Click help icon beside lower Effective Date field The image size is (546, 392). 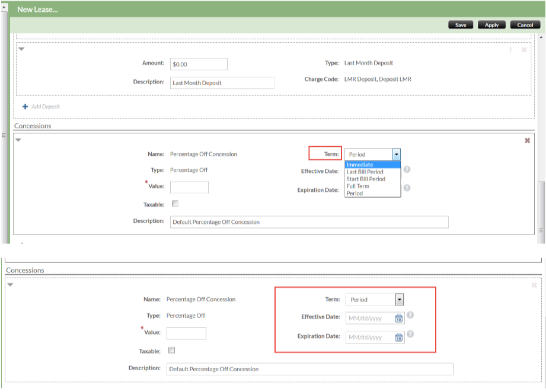(410, 315)
